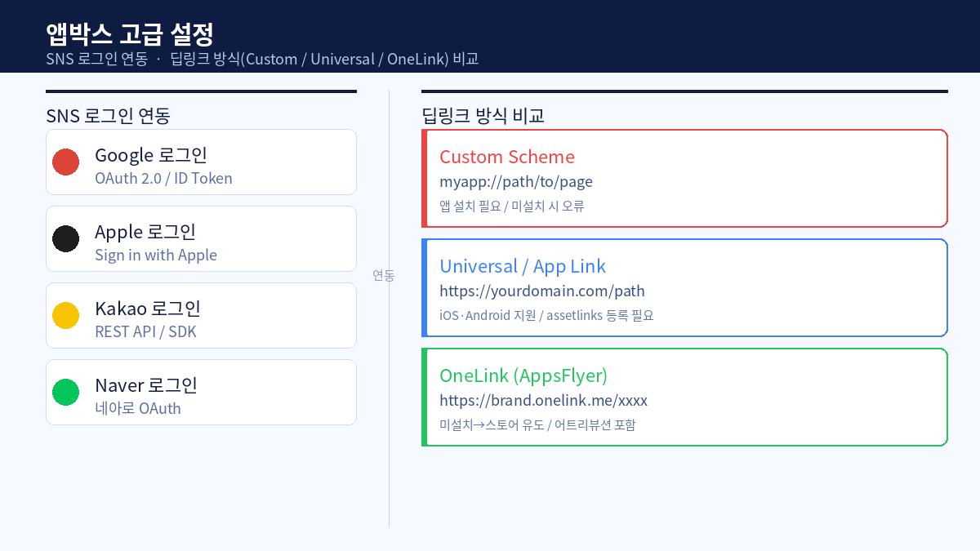Open the https://brand.onelink.me/xxxx link
The height and width of the screenshot is (551, 980).
pos(543,400)
